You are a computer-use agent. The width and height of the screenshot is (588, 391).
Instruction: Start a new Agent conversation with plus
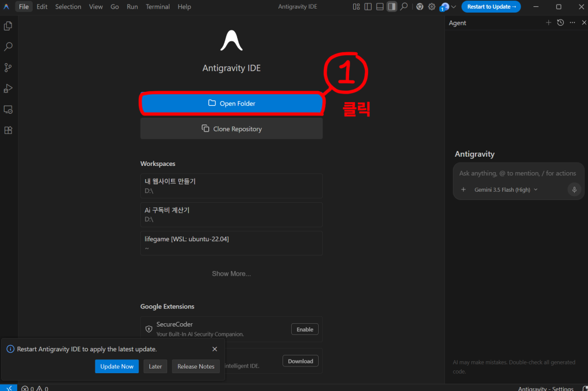pyautogui.click(x=548, y=23)
